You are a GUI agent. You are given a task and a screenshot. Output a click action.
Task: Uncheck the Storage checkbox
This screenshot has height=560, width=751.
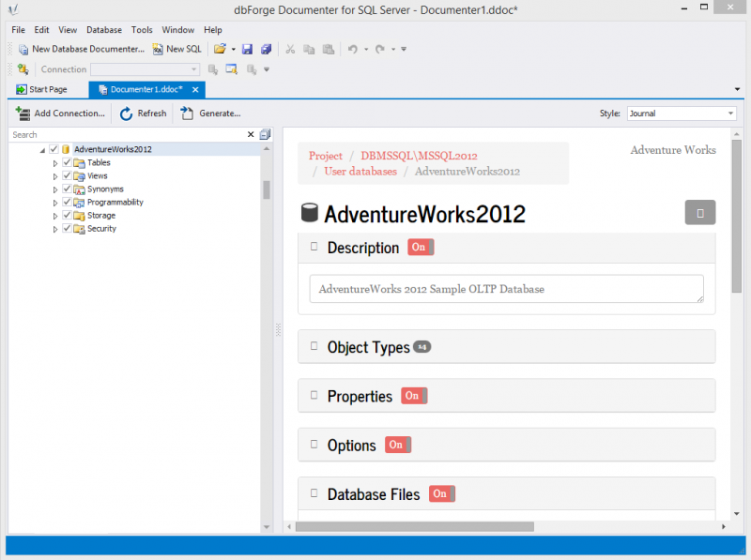67,216
